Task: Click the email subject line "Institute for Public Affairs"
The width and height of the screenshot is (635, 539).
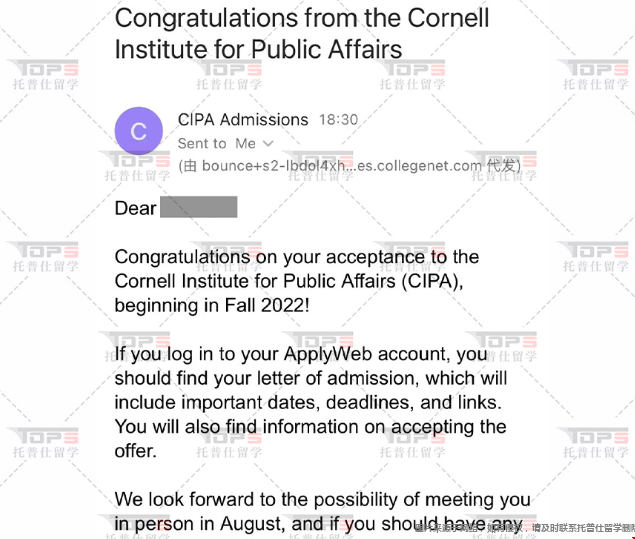Action: coord(258,49)
